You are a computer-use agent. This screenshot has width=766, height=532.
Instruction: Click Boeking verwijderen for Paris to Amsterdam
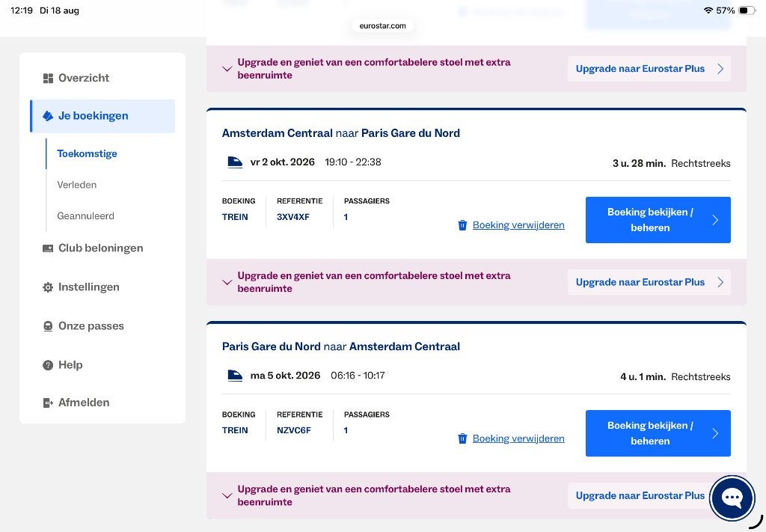tap(518, 438)
